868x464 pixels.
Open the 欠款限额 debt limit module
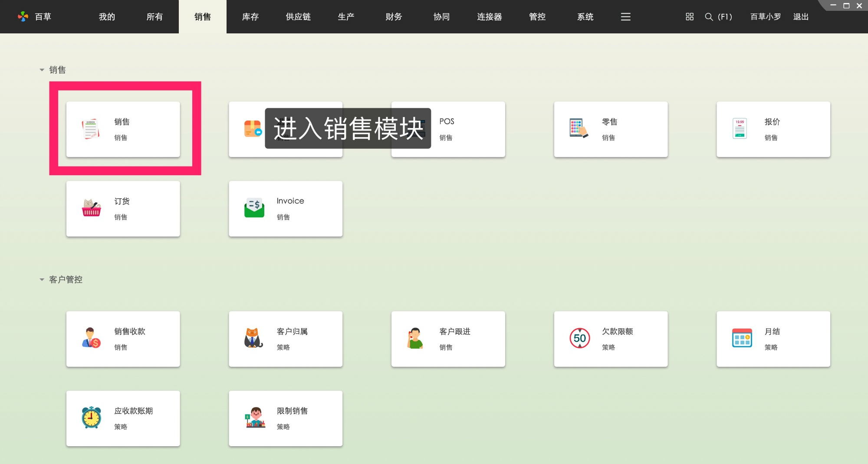[610, 339]
